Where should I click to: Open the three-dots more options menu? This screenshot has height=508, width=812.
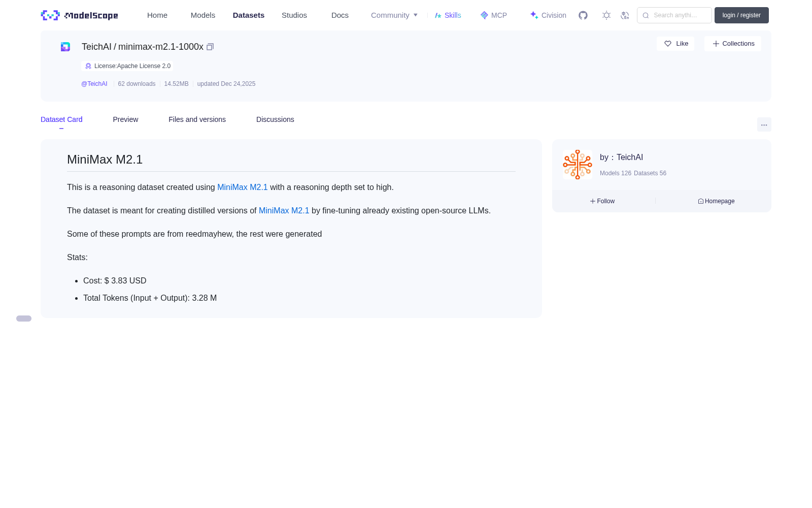[764, 124]
